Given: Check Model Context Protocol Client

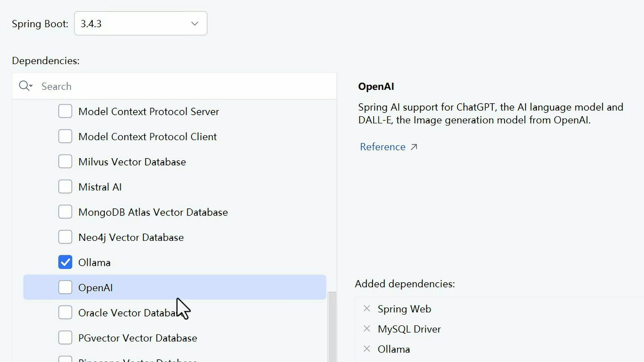Looking at the screenshot, I should (65, 136).
